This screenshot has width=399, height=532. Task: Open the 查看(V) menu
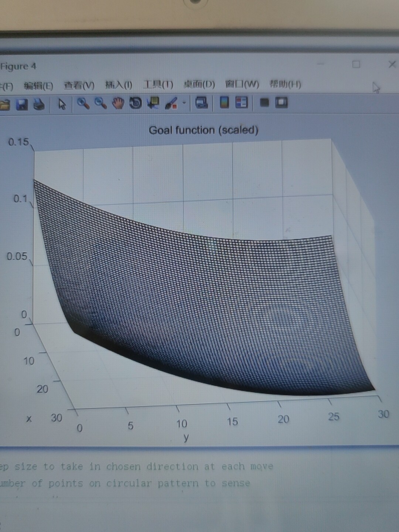[79, 86]
